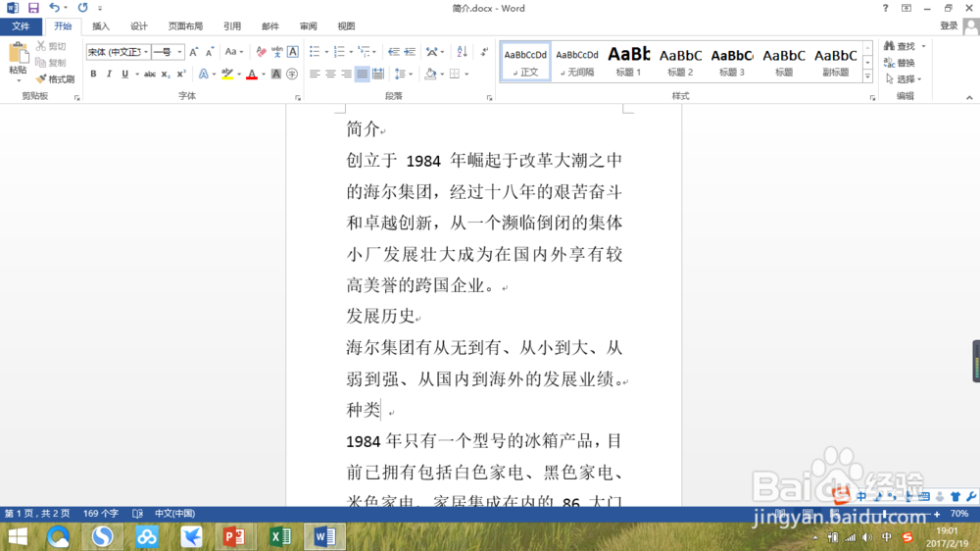Increase paragraph indent
The width and height of the screenshot is (980, 551).
(410, 52)
